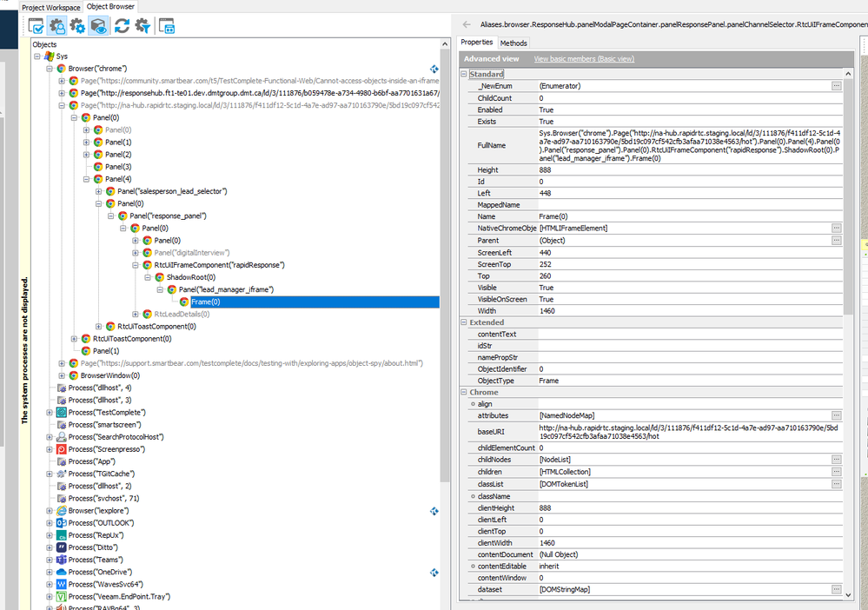The height and width of the screenshot is (610, 868).
Task: Click the blue window layout icon at the toolbar's end
Action: click(167, 26)
